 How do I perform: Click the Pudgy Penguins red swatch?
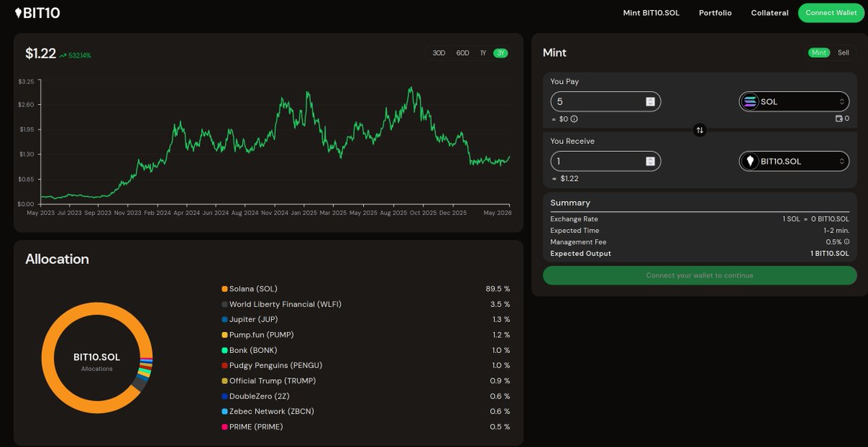225,365
